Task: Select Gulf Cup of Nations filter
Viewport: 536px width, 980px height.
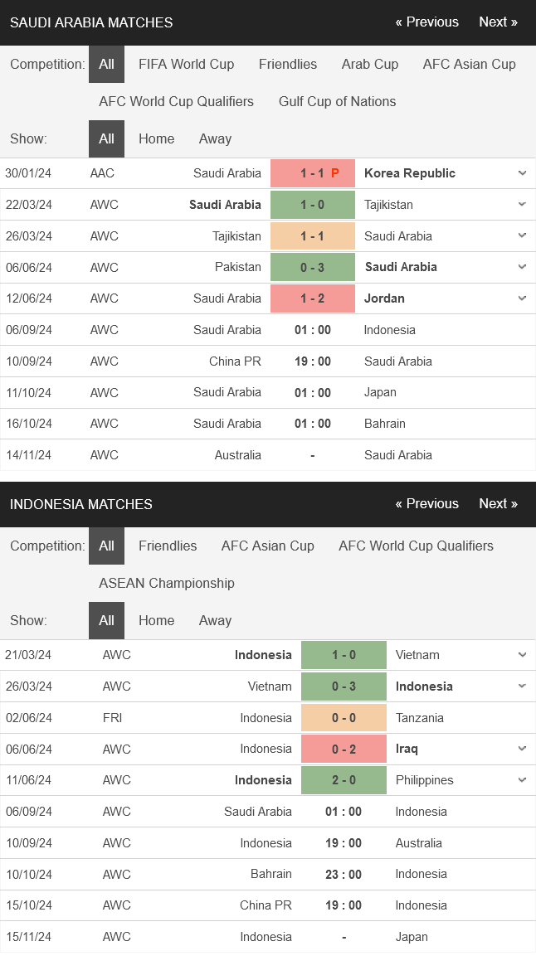Action: [x=337, y=101]
